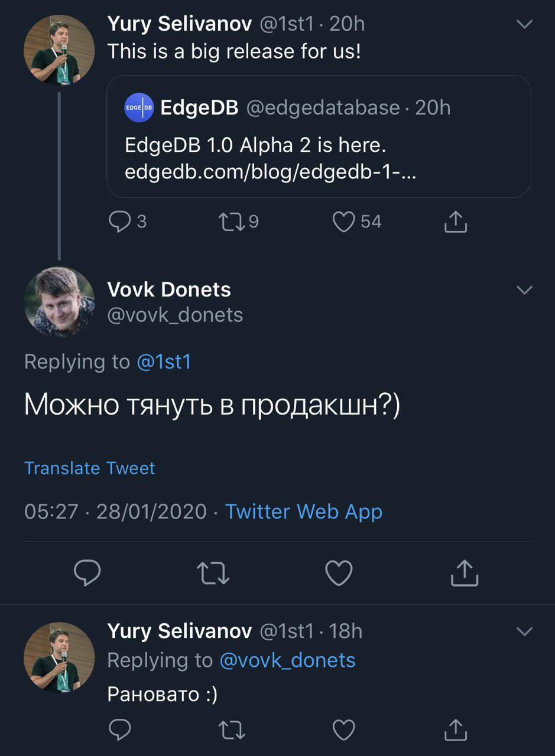The width and height of the screenshot is (555, 756).
Task: Share the top Yury Selivanov tweet
Action: coord(455,222)
